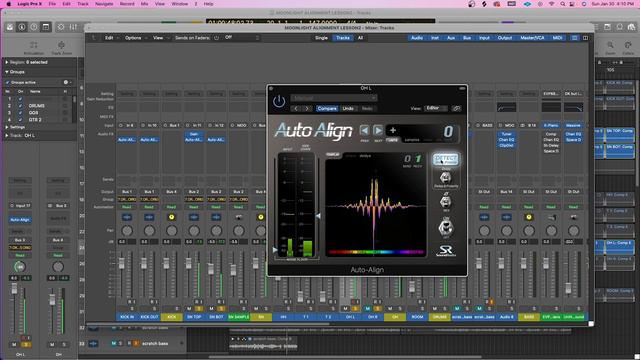The height and width of the screenshot is (360, 640).
Task: Click the Delay & Polarity toggle switch
Action: pyautogui.click(x=445, y=178)
